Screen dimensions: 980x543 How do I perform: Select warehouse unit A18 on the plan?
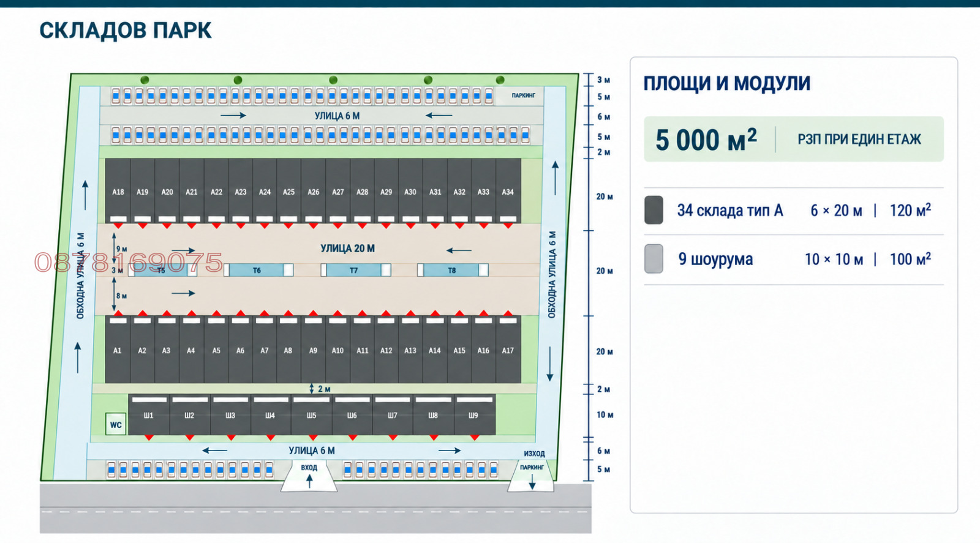[118, 191]
